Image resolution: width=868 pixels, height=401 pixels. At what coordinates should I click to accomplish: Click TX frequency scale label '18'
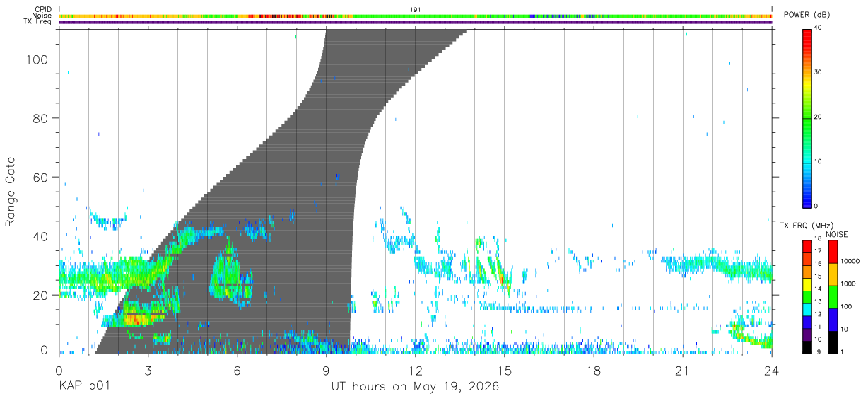(818, 239)
